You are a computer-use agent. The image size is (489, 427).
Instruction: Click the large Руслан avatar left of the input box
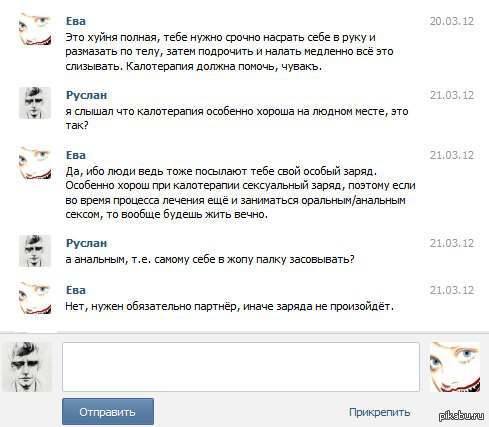[x=27, y=367]
